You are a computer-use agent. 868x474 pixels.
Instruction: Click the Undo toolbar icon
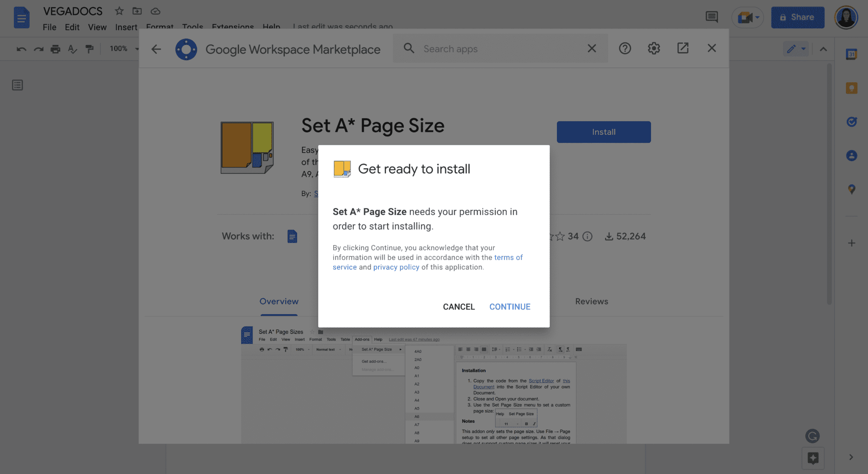click(x=22, y=49)
